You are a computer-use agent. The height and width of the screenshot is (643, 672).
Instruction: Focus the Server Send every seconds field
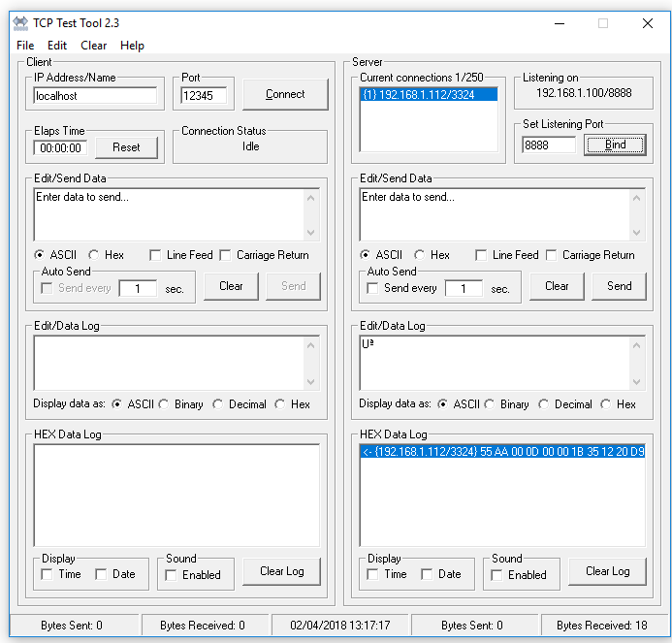(464, 288)
